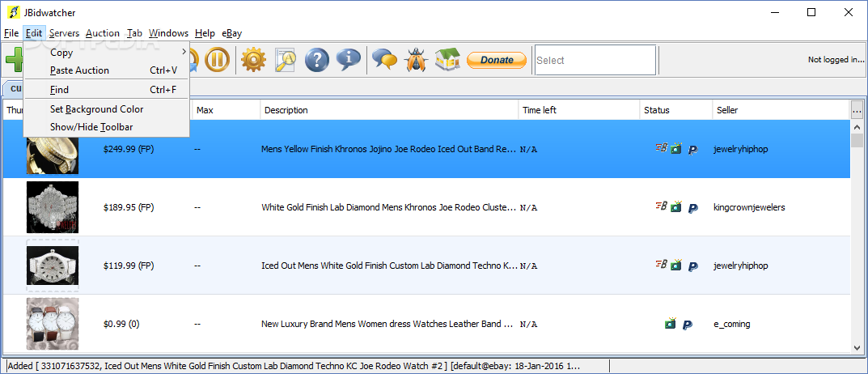This screenshot has height=374, width=868.
Task: Click the Pause updates toolbar icon
Action: pos(217,59)
